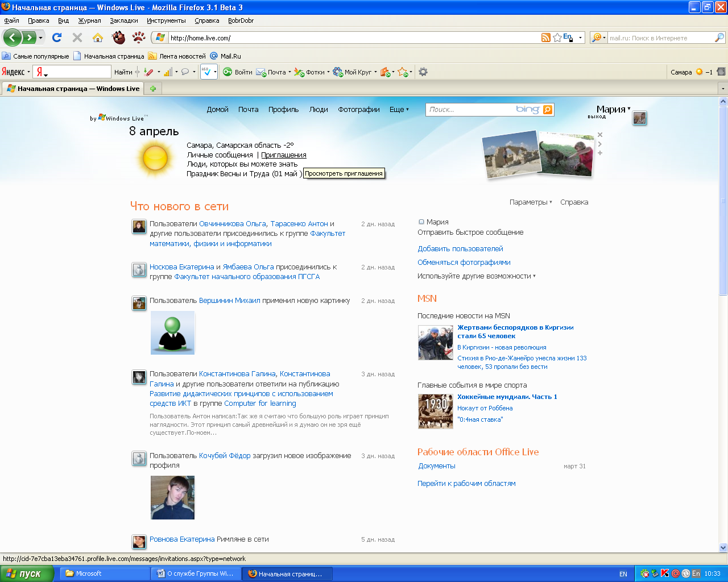Open the Инструменты menu
Viewport: 728px width, 582px height.
(166, 20)
